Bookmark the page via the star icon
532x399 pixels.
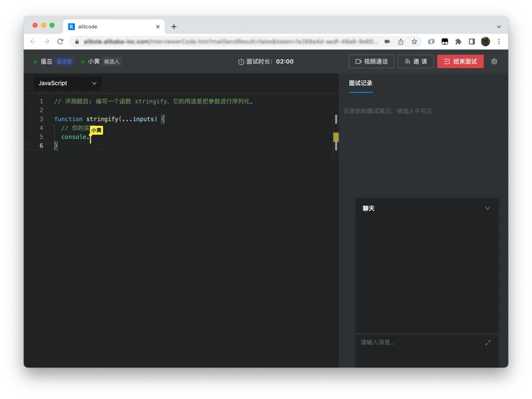(x=414, y=41)
